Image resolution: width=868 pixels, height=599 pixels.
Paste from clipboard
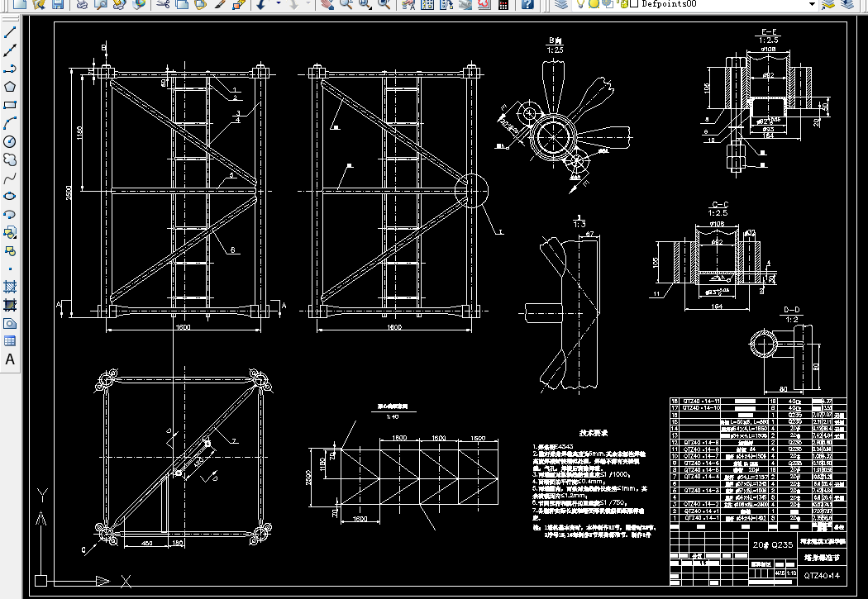(x=200, y=4)
